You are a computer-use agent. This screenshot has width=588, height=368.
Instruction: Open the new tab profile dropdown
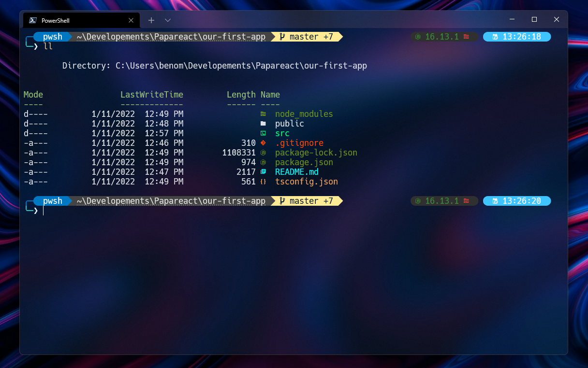click(168, 20)
